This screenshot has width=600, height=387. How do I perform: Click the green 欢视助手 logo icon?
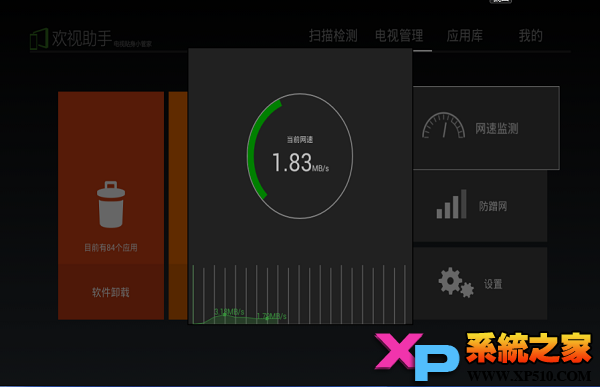tap(39, 39)
